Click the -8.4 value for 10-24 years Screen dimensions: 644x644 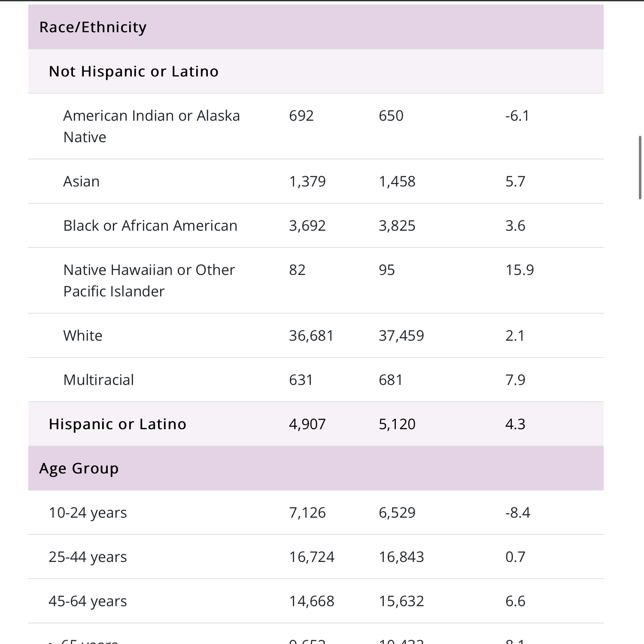pyautogui.click(x=517, y=513)
